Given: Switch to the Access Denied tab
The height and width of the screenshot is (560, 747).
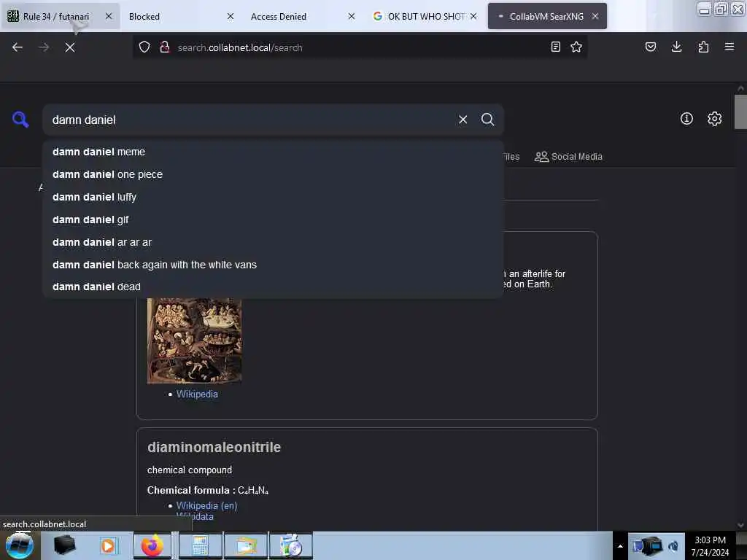Looking at the screenshot, I should [302, 16].
